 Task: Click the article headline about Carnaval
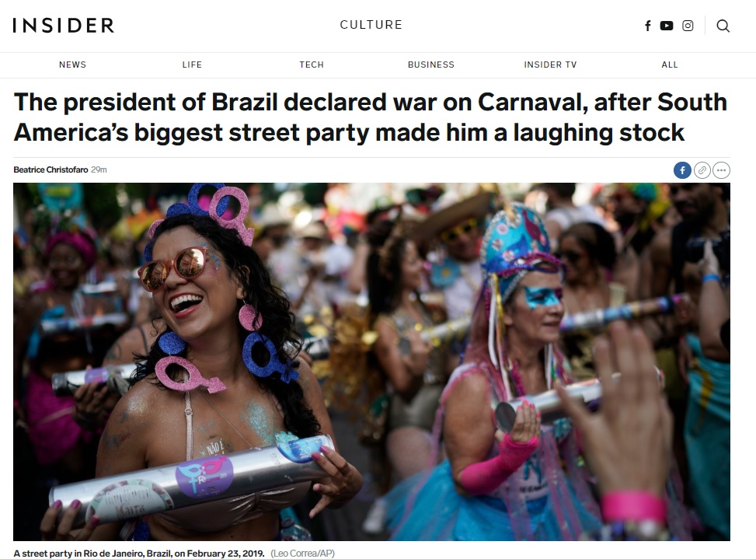(x=371, y=117)
